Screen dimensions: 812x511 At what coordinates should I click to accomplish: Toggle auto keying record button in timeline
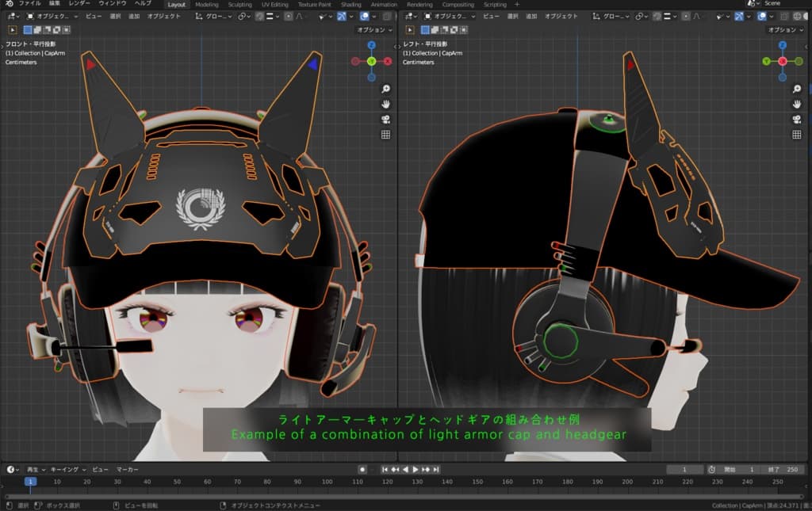[x=362, y=469]
